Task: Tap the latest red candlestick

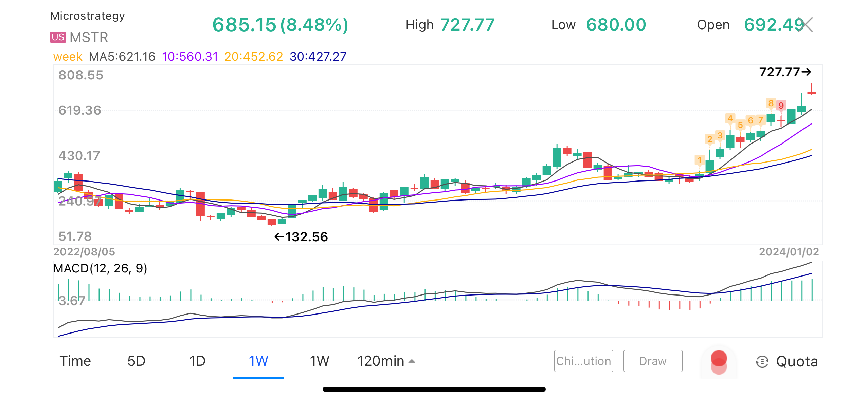Action: [812, 92]
